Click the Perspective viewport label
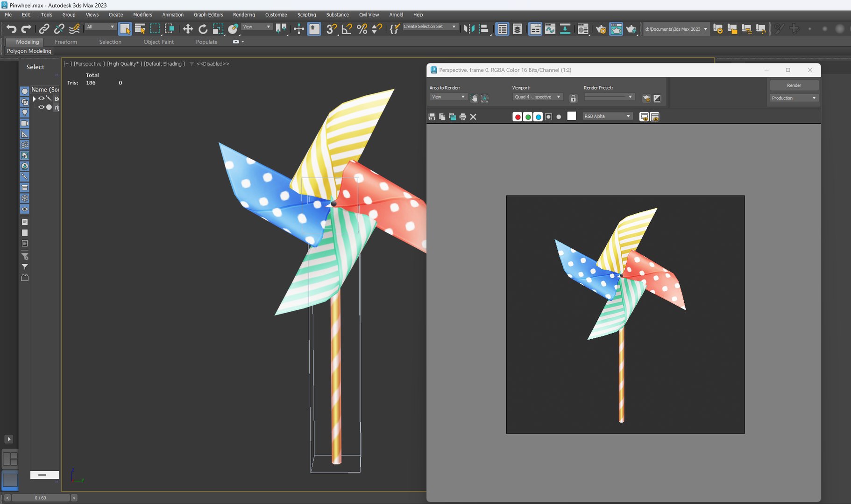 coord(88,64)
